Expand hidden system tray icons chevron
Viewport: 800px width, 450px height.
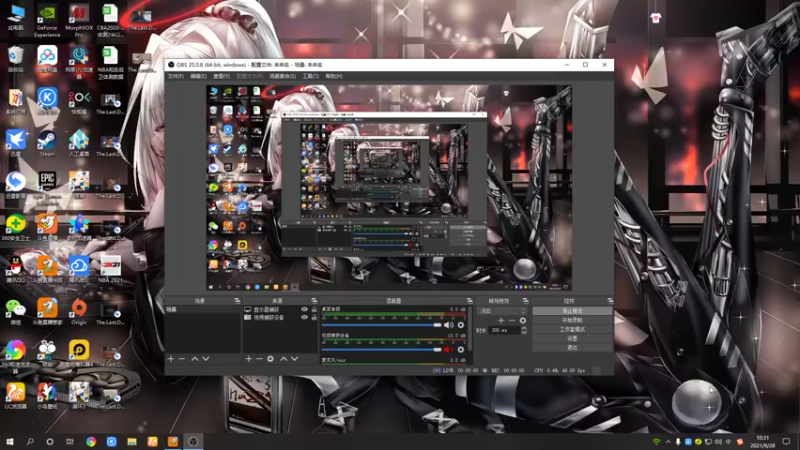pos(668,442)
